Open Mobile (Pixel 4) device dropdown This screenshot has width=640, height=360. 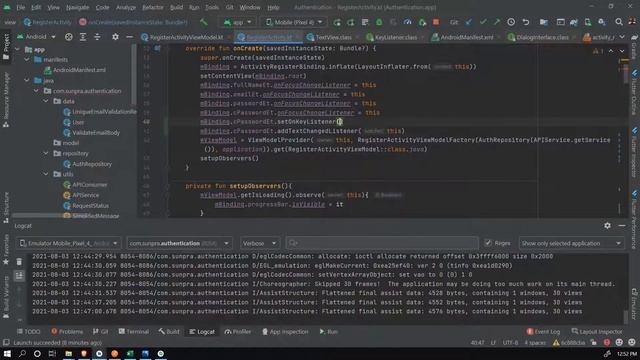294,22
